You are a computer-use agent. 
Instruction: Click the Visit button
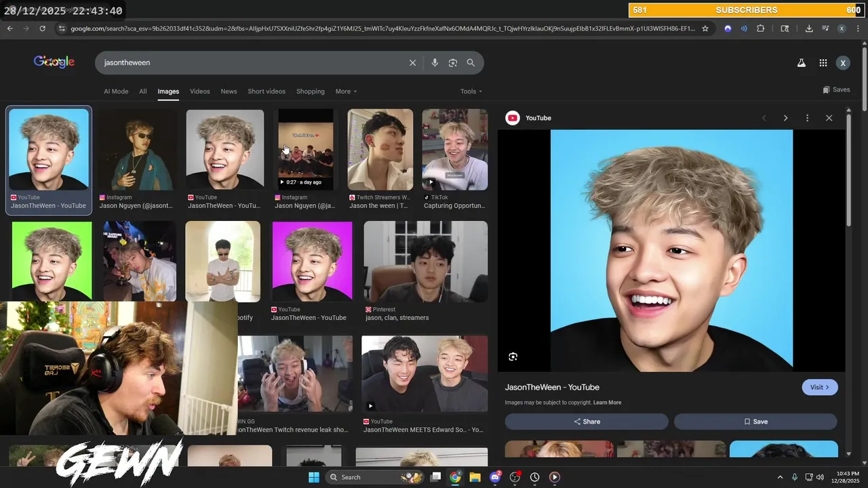coord(820,387)
